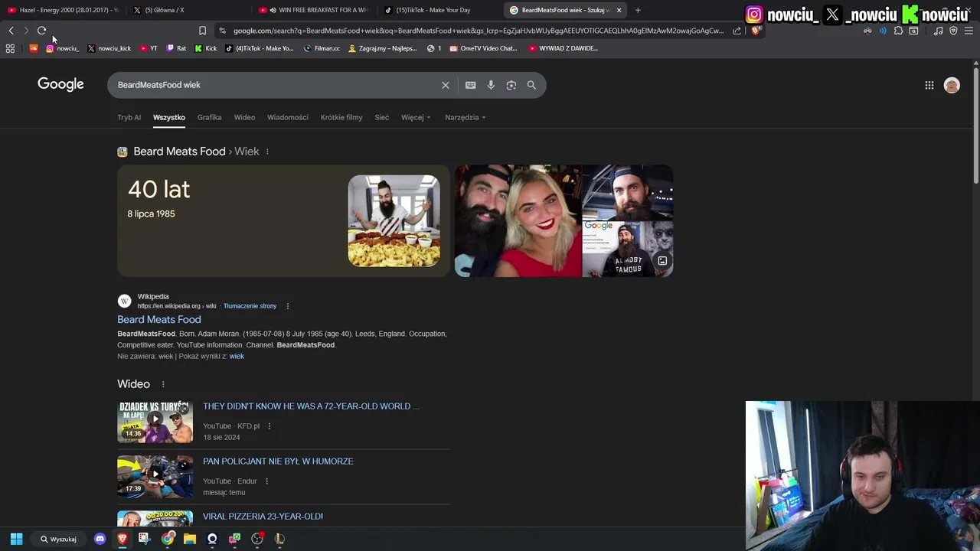Click the Windows taskbar Wyszukaj search box
980x551 pixels.
(58, 539)
